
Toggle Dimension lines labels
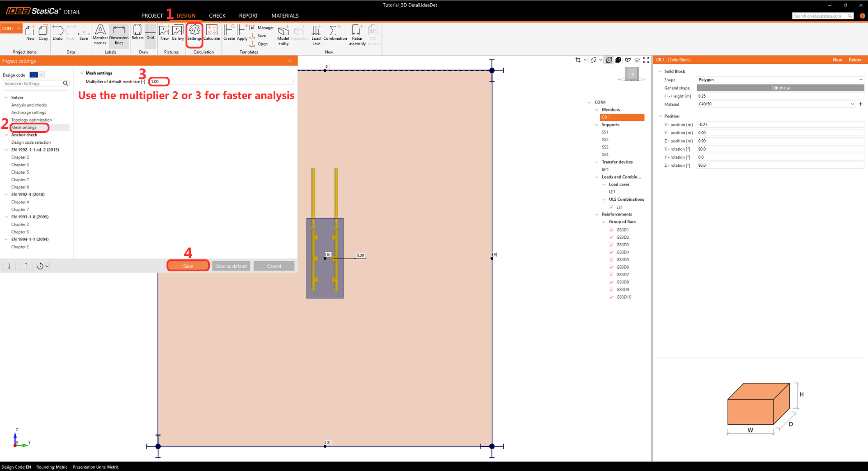pyautogui.click(x=119, y=34)
